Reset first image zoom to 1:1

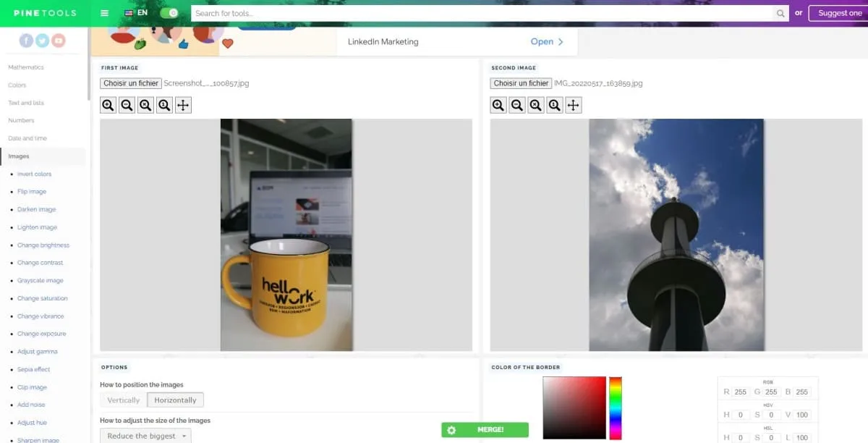point(164,105)
